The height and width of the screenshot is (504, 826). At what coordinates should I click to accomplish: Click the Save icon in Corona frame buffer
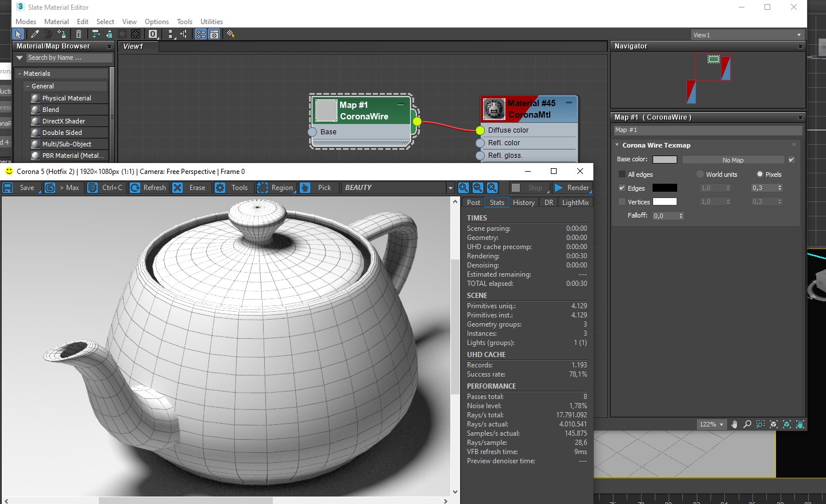[x=8, y=188]
